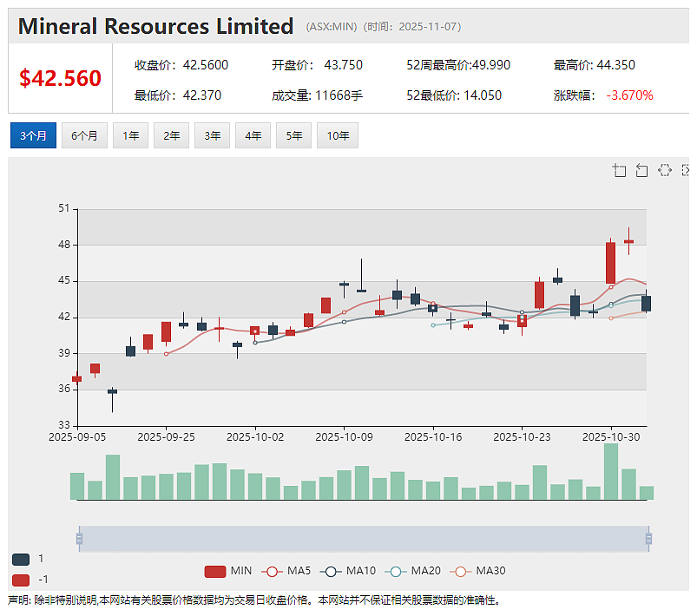
Task: Click the Mineral Resources Limited title
Action: point(155,26)
